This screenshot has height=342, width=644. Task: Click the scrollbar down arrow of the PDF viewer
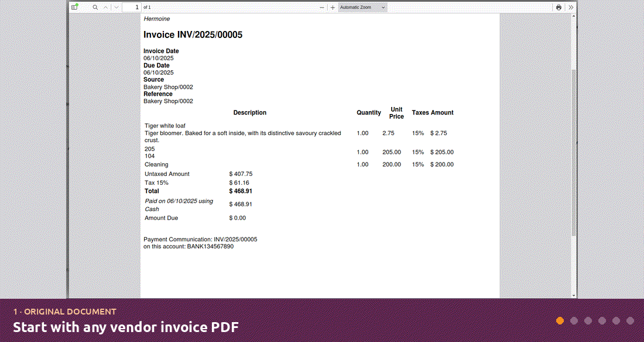point(574,295)
